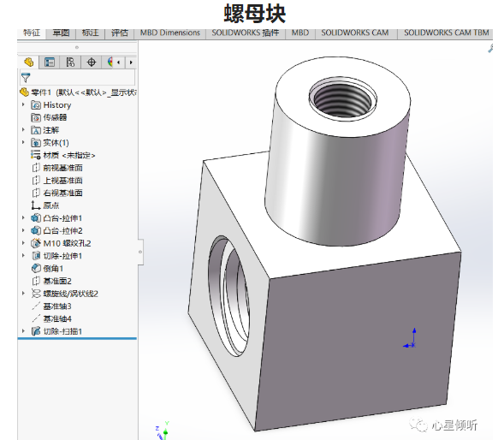504x440 pixels.
Task: Switch to the 标注 tab
Action: [x=91, y=33]
